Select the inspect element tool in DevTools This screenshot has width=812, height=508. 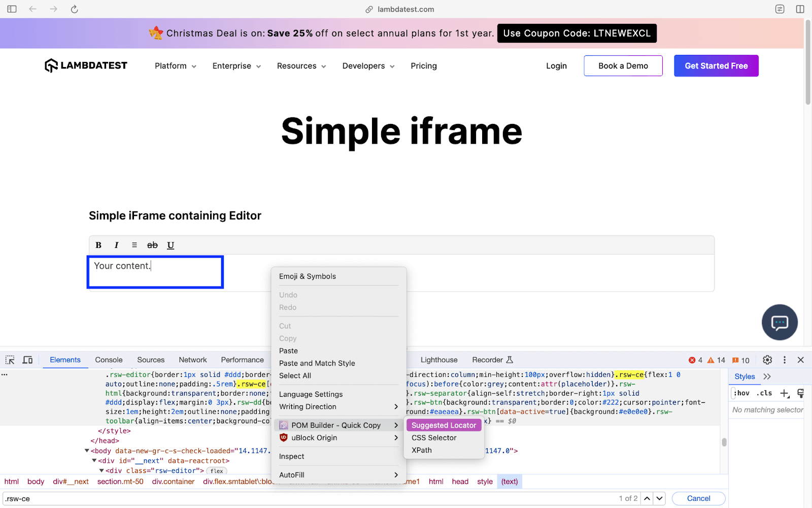[9, 360]
